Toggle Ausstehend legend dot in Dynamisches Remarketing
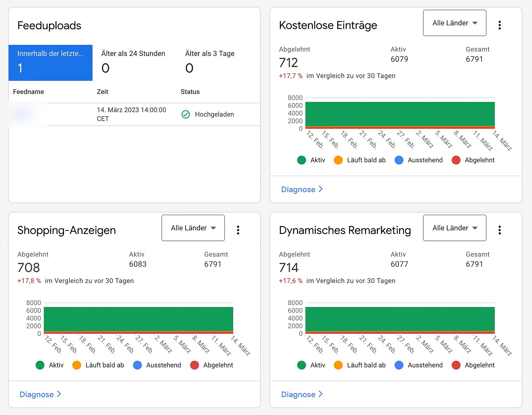Viewport: 532px width, 415px height. tap(399, 365)
